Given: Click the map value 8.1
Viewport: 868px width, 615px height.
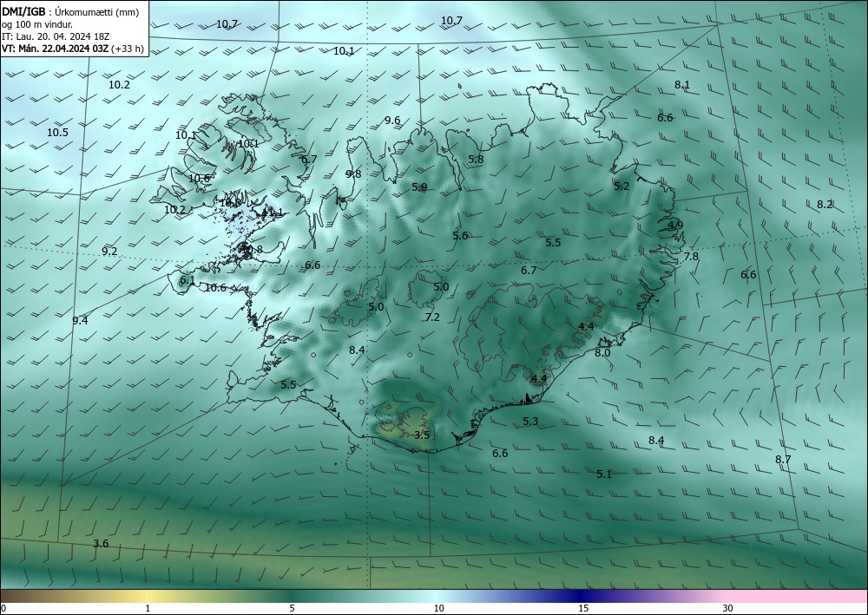Looking at the screenshot, I should point(682,85).
